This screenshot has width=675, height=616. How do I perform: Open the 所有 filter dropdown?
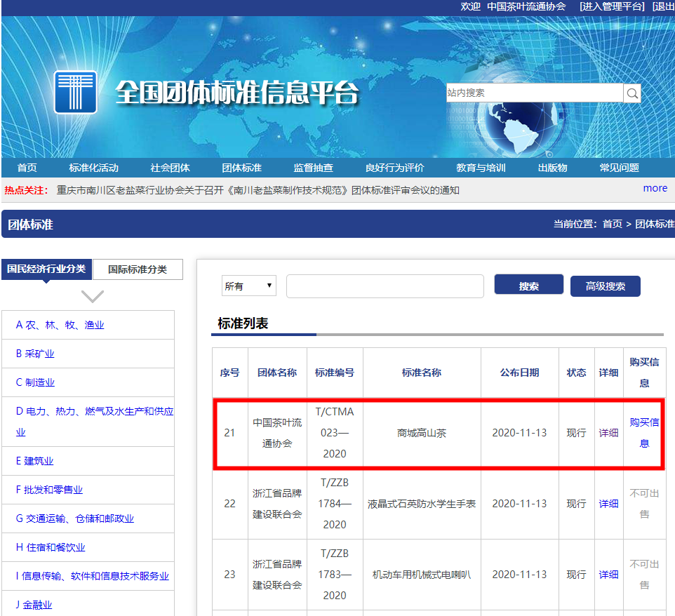[249, 286]
